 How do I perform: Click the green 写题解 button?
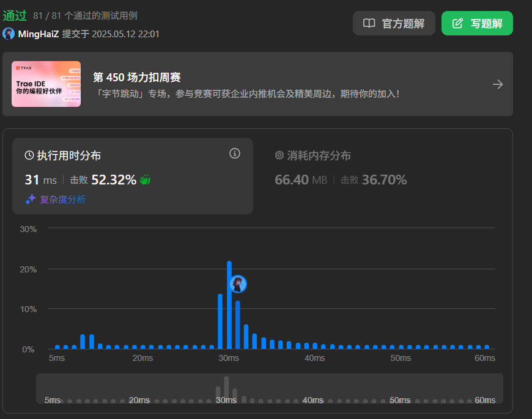pos(477,23)
